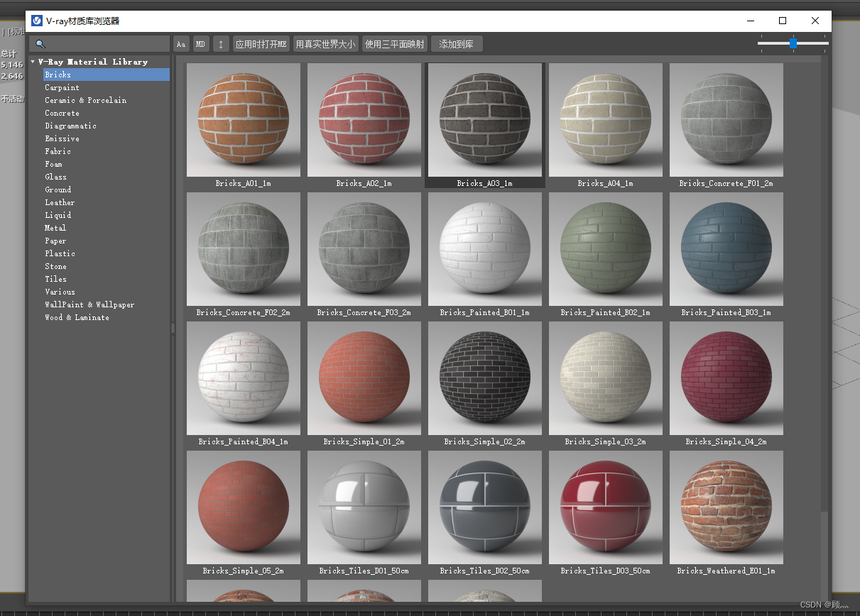Image resolution: width=860 pixels, height=616 pixels.
Task: Click into the material search field
Action: pyautogui.click(x=99, y=44)
